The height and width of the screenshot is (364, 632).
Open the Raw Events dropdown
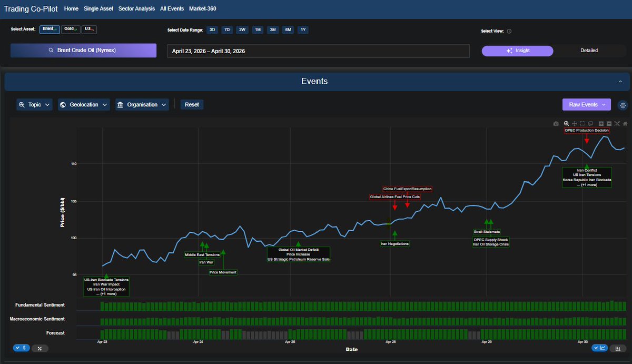[587, 105]
